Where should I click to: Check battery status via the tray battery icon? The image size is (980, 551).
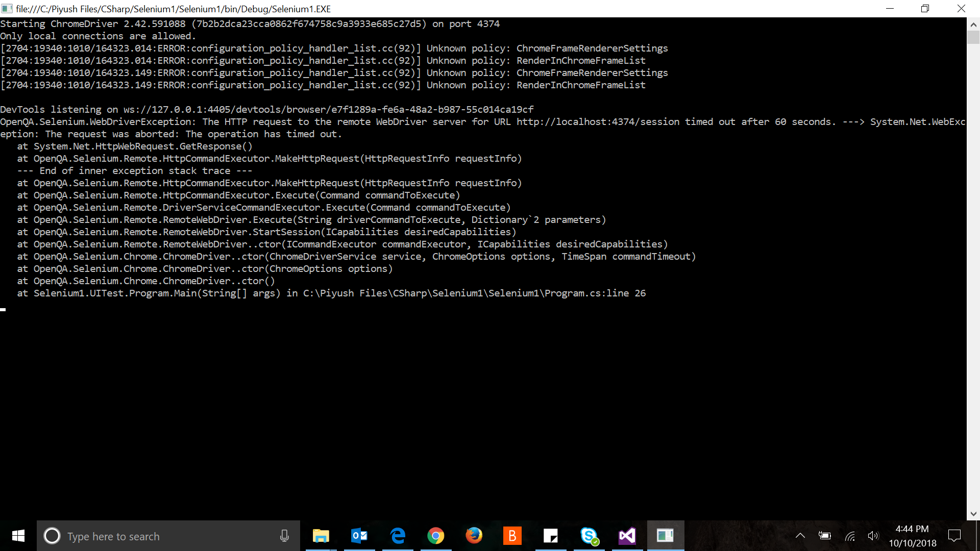pyautogui.click(x=825, y=536)
